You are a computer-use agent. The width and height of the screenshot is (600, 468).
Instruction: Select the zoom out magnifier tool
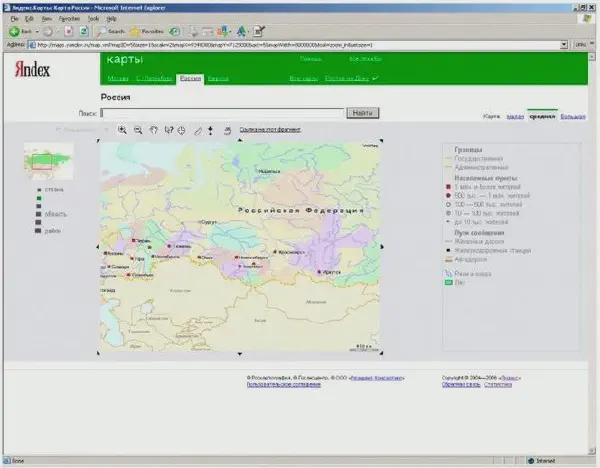138,130
